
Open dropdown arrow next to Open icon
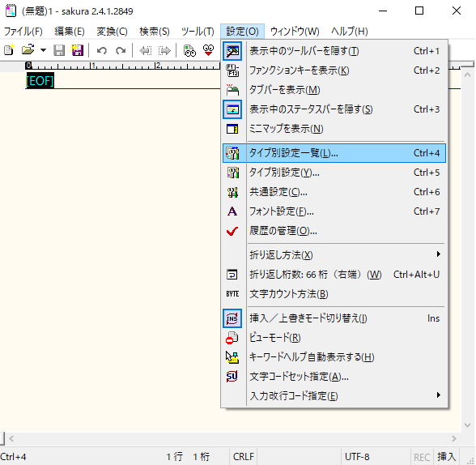click(43, 50)
